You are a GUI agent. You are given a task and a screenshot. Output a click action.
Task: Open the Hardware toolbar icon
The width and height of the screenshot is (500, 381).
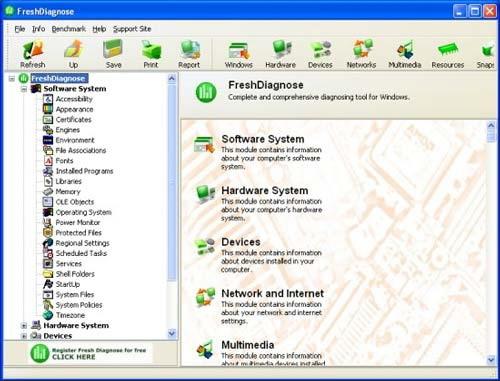tap(281, 50)
